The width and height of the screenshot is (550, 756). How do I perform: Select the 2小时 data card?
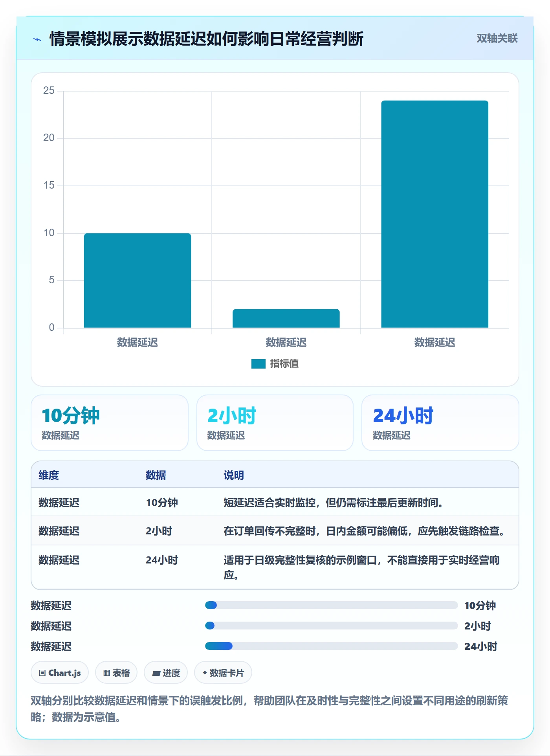coord(275,423)
